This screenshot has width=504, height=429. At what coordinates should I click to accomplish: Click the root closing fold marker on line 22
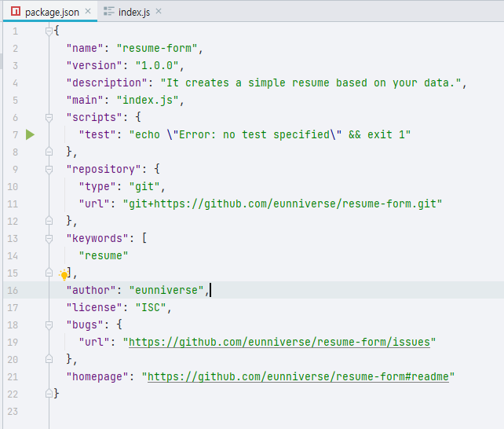pyautogui.click(x=49, y=394)
